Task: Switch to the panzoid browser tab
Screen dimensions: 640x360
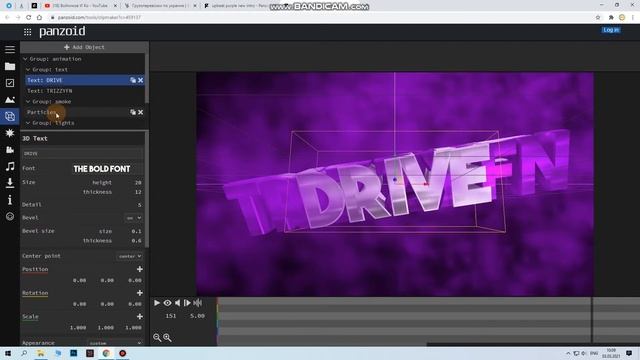Action: 240,6
